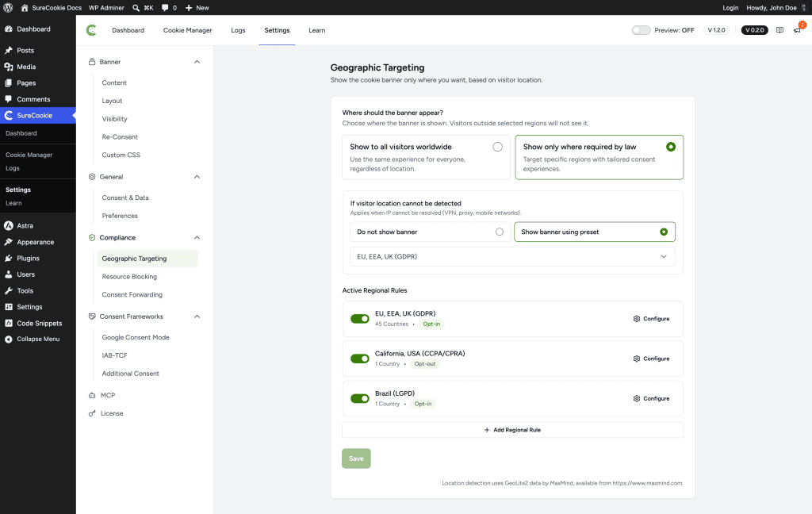Click the green Save button
Screen dimensions: 812x514
click(x=356, y=458)
